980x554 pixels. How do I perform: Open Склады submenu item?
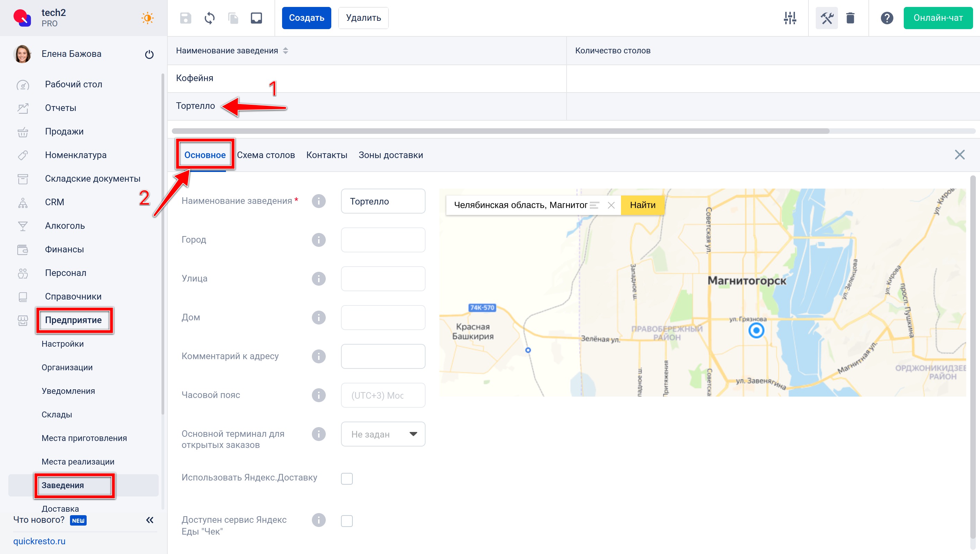(57, 415)
